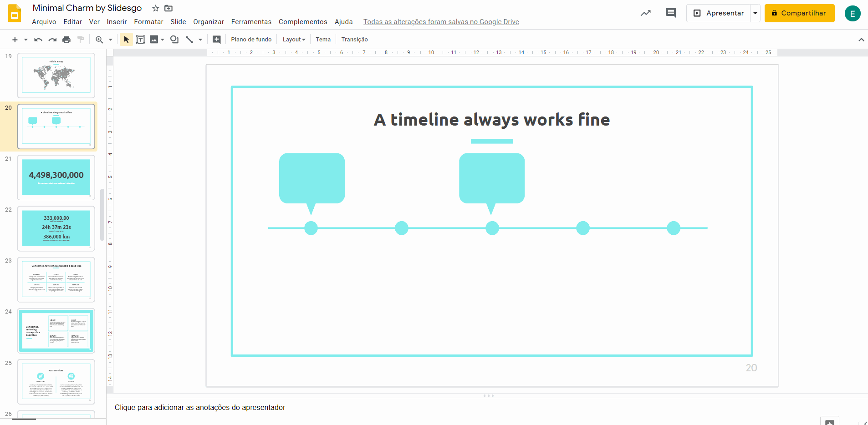Print the presentation
Image resolution: width=868 pixels, height=425 pixels.
click(x=66, y=40)
